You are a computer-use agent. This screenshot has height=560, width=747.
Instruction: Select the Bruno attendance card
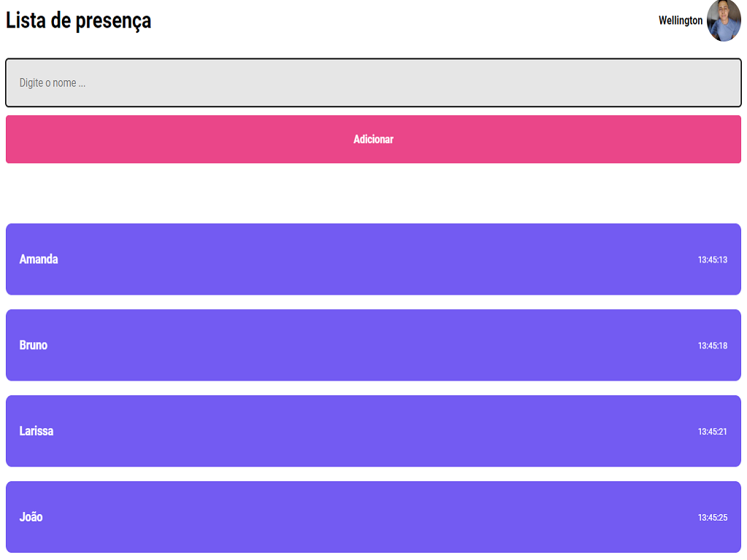click(373, 345)
